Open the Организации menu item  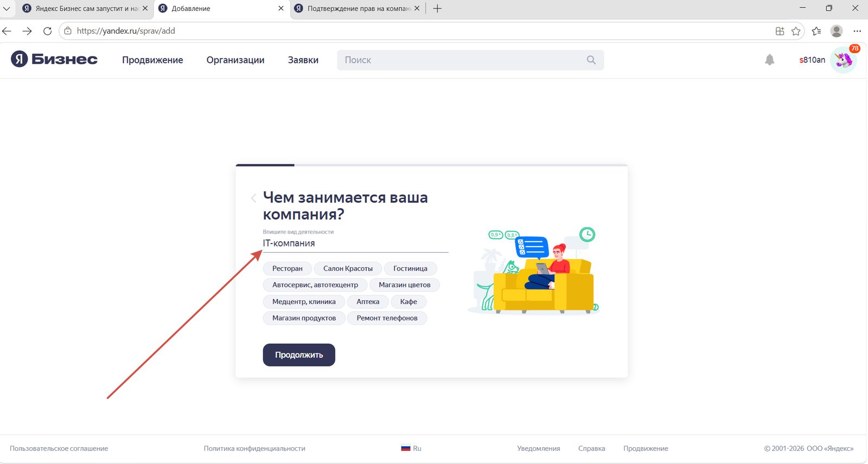(235, 60)
